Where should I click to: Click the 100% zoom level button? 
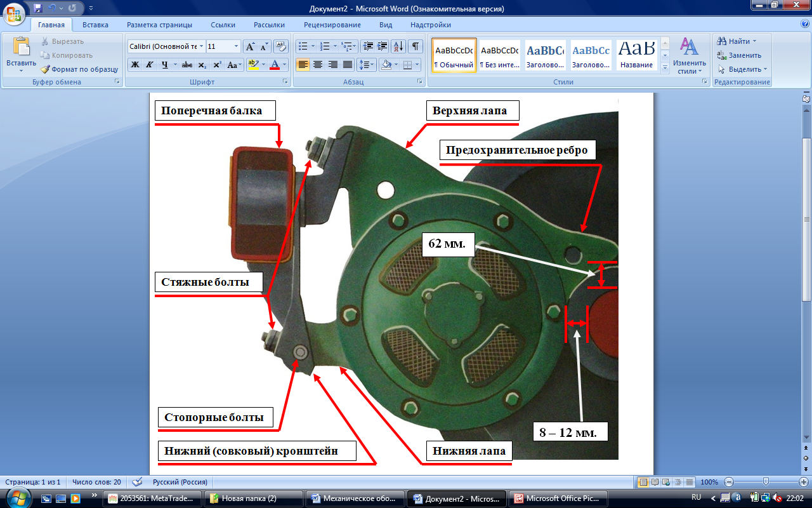click(709, 482)
